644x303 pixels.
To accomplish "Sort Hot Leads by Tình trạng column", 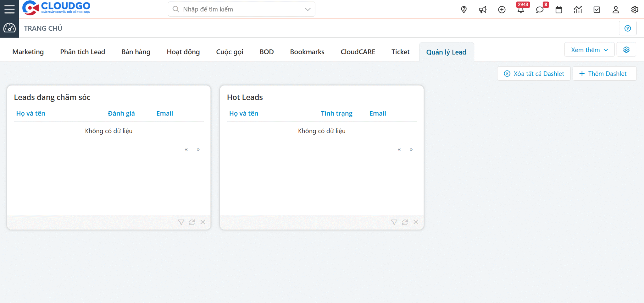I will coord(336,113).
